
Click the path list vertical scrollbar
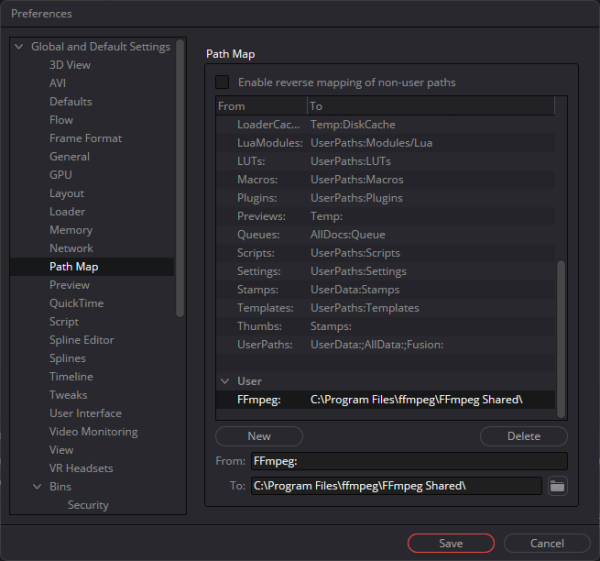pos(561,339)
